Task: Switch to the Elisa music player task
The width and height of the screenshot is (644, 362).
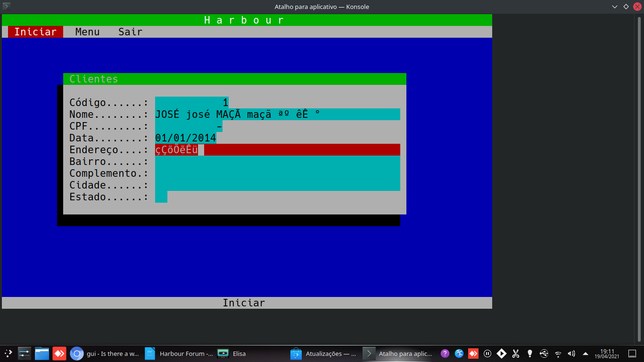Action: tap(233, 354)
